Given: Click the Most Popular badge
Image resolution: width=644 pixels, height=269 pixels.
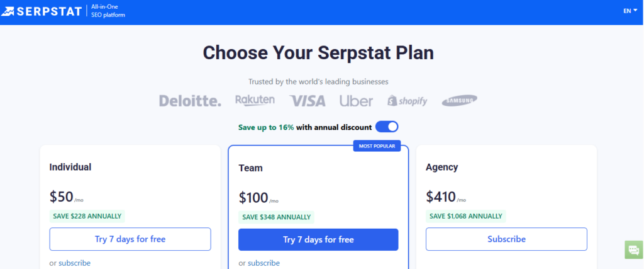Looking at the screenshot, I should coord(377,146).
